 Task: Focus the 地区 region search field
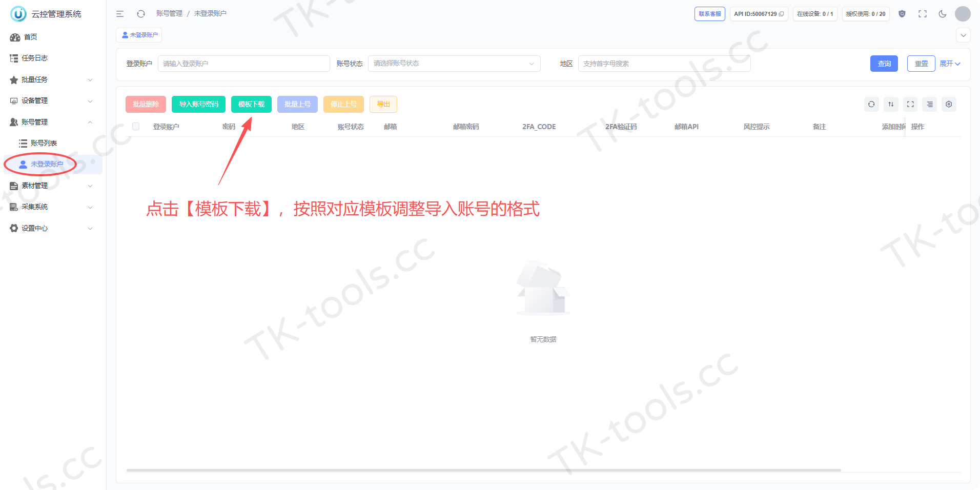coord(664,64)
